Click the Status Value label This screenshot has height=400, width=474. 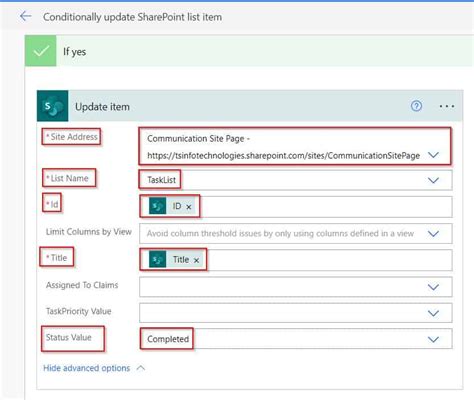(x=68, y=337)
